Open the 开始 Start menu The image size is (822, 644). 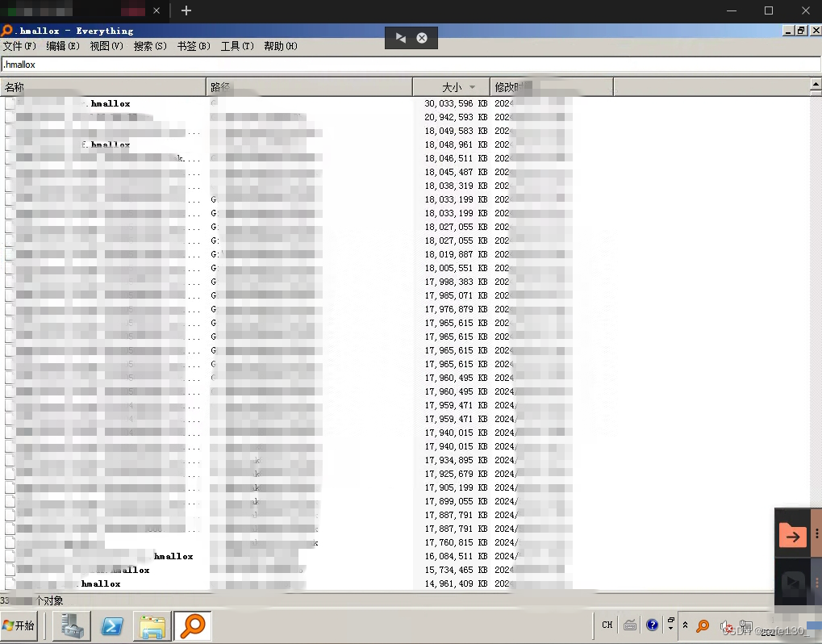point(19,625)
